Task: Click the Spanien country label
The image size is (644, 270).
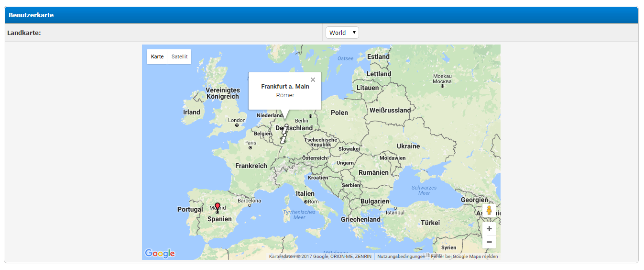Action: (219, 219)
